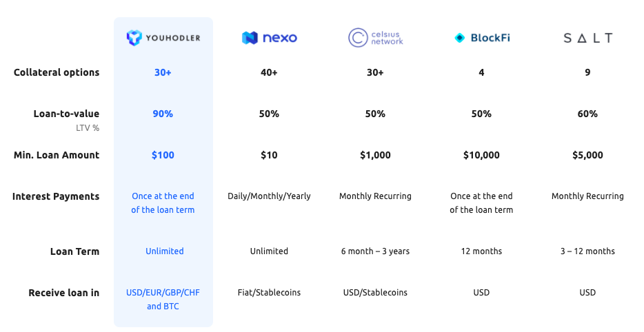Click YouHodler's $100 minimum loan value
The height and width of the screenshot is (332, 644).
pos(163,155)
